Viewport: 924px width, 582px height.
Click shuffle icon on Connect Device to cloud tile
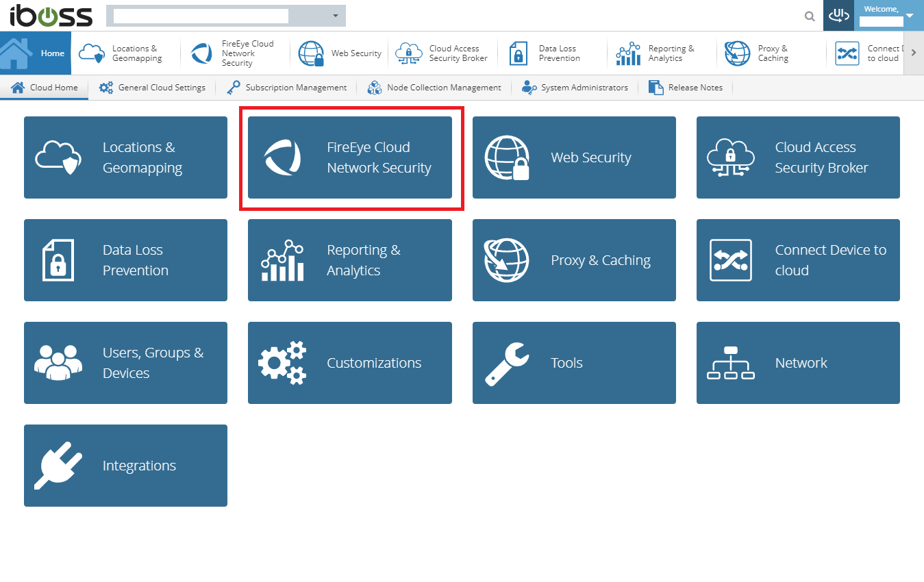click(x=731, y=260)
